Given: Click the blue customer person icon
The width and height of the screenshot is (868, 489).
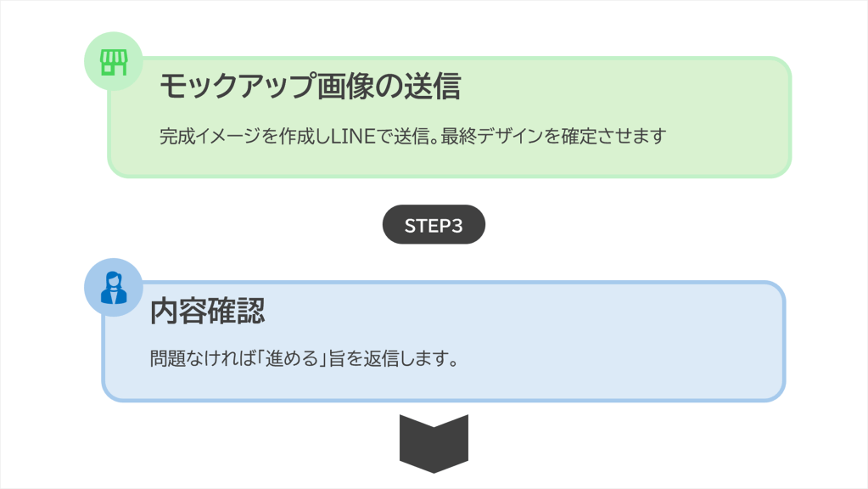Looking at the screenshot, I should tap(113, 288).
